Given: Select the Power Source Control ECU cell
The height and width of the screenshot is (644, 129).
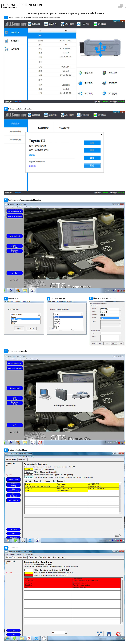Looking at the screenshot, I should 72,489.
